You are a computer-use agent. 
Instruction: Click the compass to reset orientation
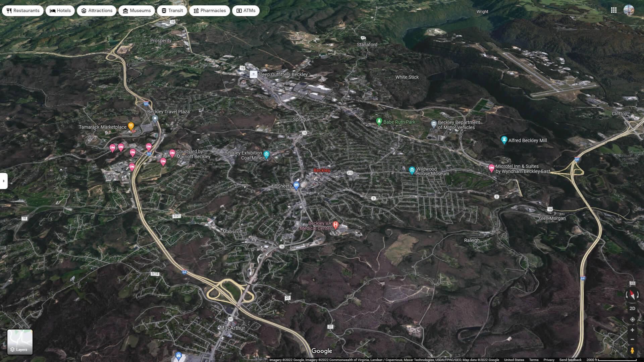pyautogui.click(x=633, y=295)
